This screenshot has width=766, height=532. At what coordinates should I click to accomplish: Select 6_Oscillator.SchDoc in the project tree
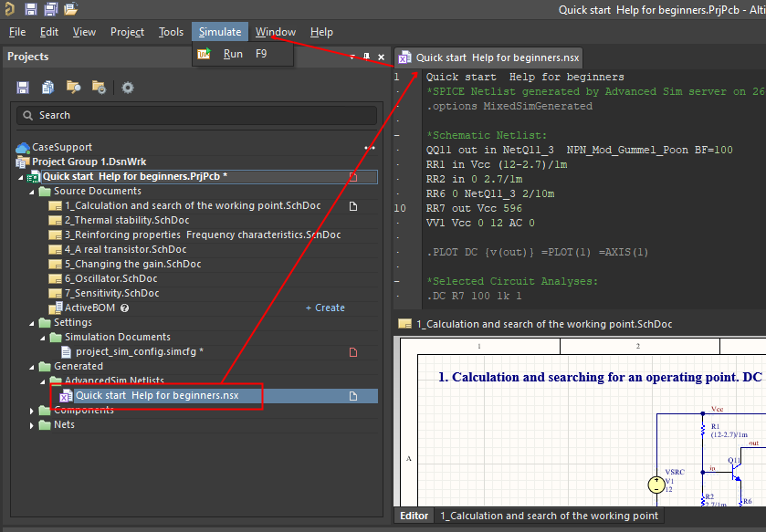(x=110, y=279)
